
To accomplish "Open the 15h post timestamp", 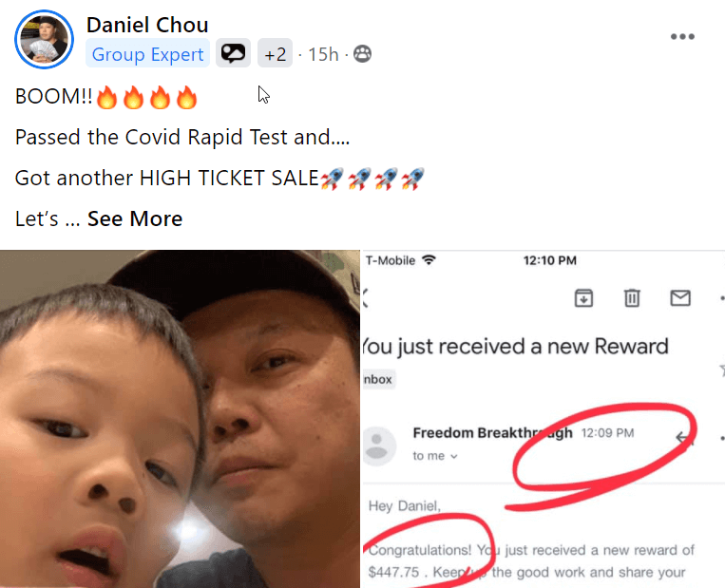I will [x=323, y=54].
